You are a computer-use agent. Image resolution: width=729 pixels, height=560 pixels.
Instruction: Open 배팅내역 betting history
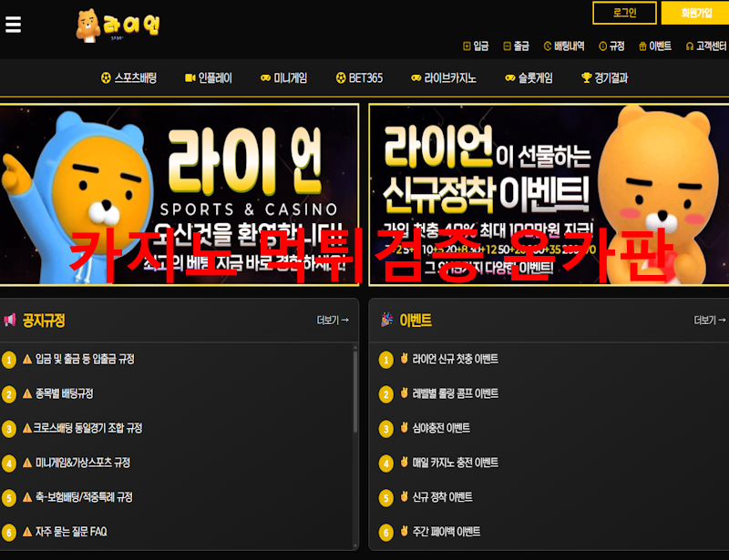tap(564, 46)
